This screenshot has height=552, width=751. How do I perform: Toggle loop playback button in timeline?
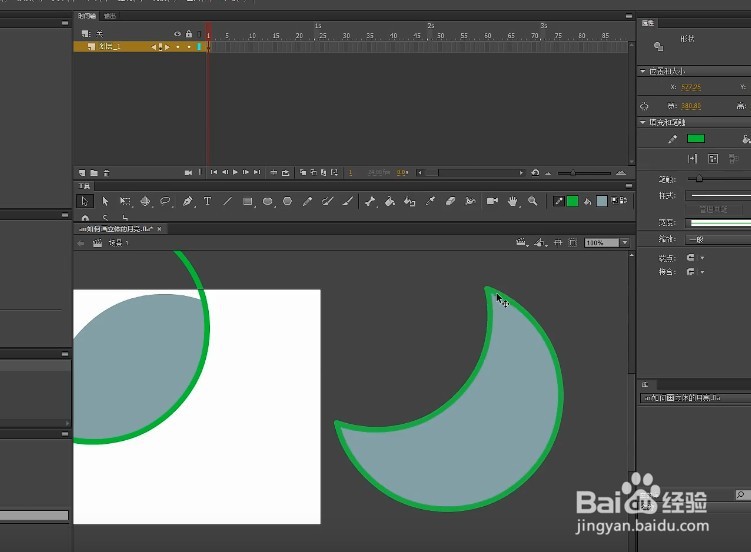(285, 172)
